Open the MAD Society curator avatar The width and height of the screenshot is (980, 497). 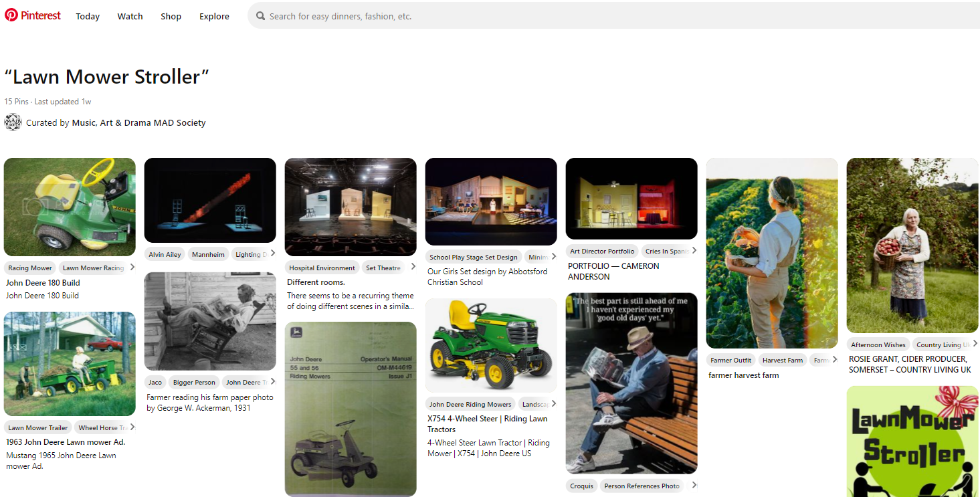click(x=13, y=122)
